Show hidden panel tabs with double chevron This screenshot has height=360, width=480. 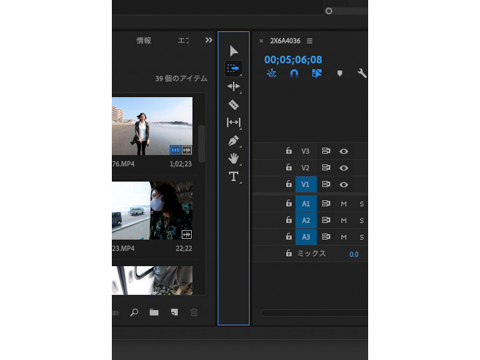(x=209, y=40)
